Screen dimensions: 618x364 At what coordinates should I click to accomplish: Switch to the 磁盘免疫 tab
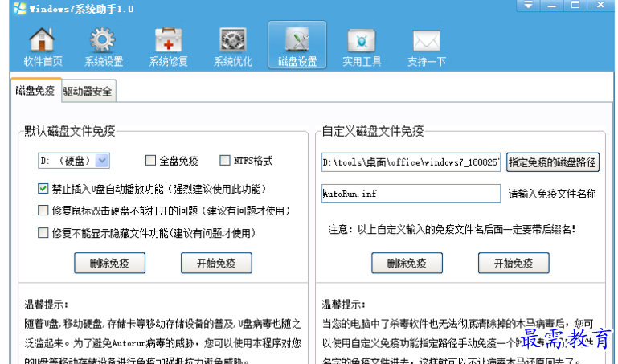(35, 91)
